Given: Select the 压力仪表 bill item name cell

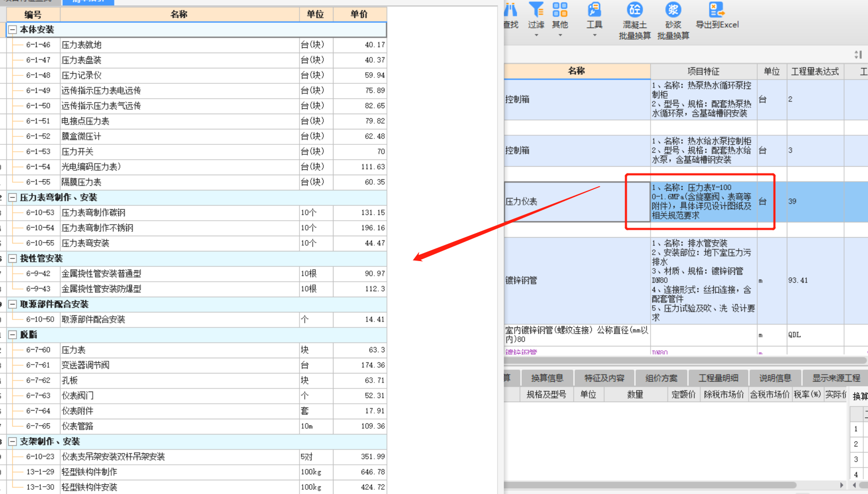Looking at the screenshot, I should [x=577, y=202].
